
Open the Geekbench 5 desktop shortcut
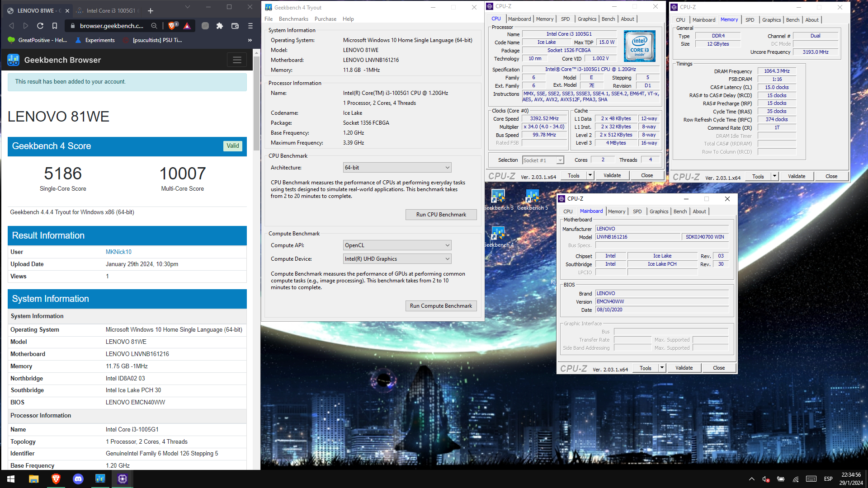pos(533,200)
